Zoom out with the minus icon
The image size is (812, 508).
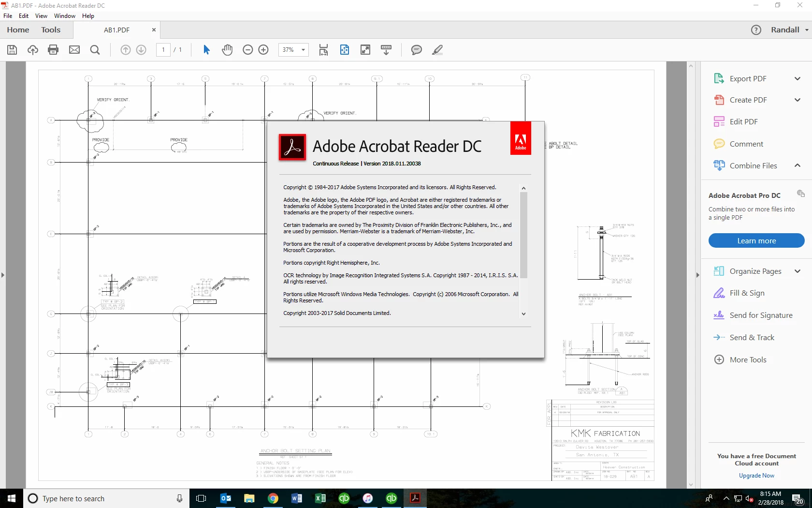tap(248, 50)
